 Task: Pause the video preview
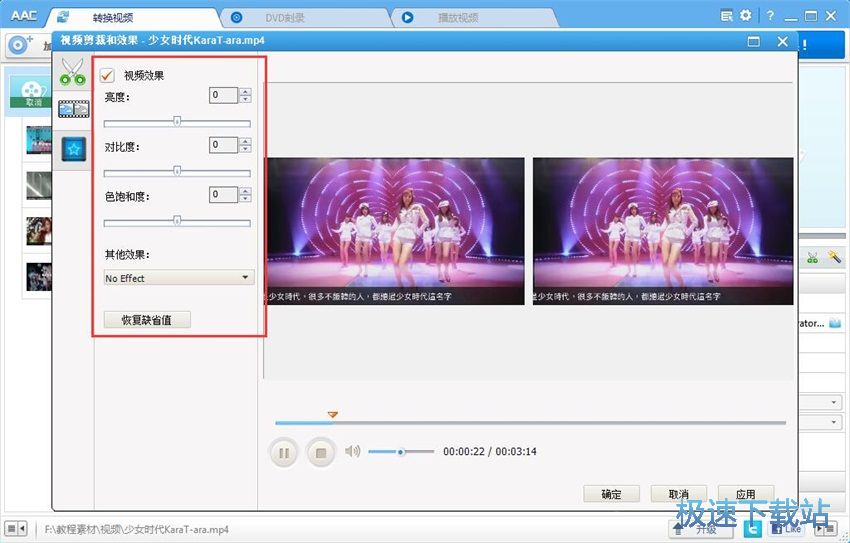coord(284,452)
